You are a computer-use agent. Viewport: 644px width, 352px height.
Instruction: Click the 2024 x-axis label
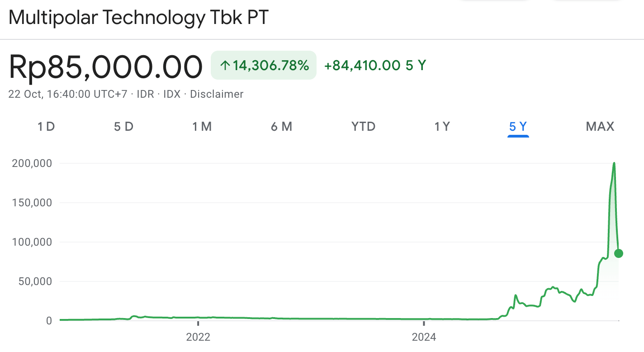pyautogui.click(x=424, y=337)
